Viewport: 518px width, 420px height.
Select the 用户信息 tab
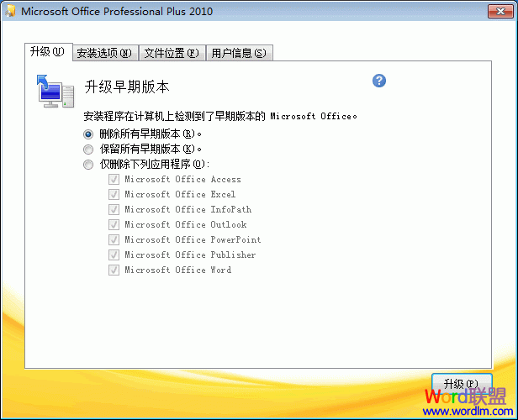point(239,53)
